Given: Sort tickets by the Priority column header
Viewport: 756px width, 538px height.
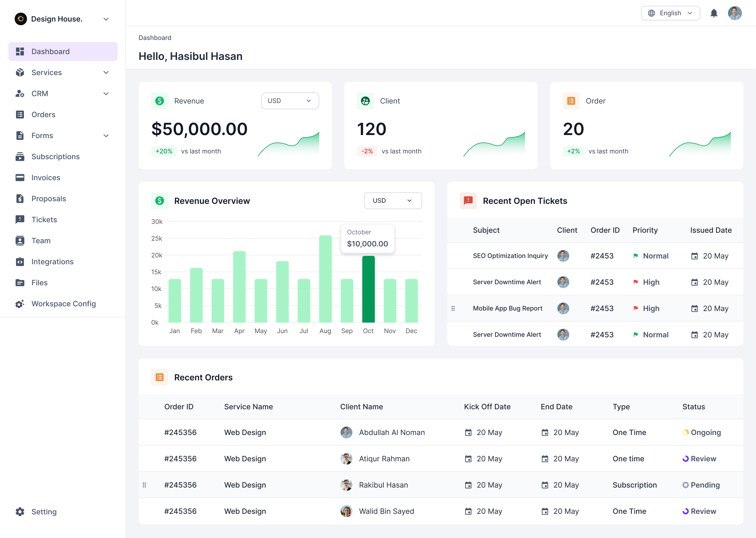Looking at the screenshot, I should (645, 230).
